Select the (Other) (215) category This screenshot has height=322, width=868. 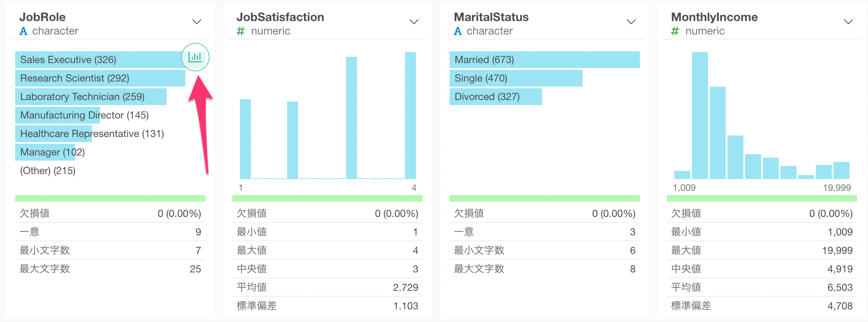tap(48, 171)
